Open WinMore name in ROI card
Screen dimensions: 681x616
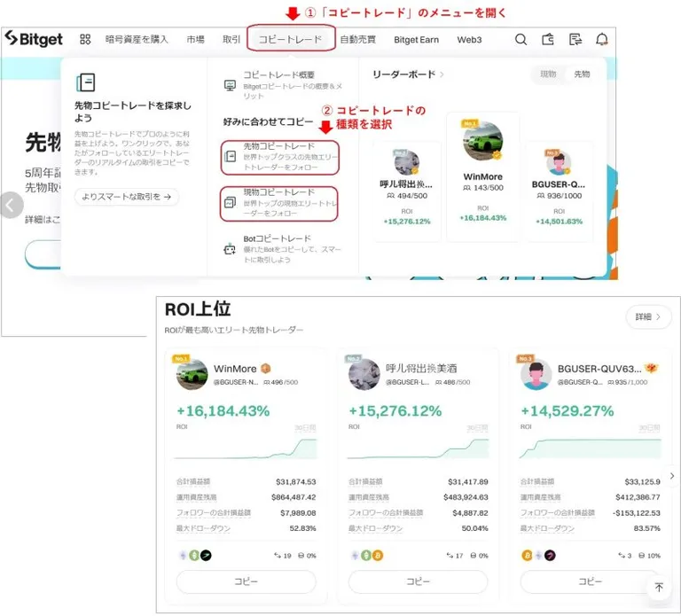pyautogui.click(x=235, y=369)
